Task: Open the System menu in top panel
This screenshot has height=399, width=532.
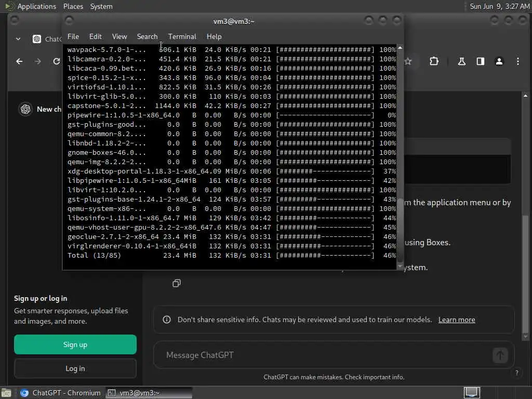Action: point(101,6)
